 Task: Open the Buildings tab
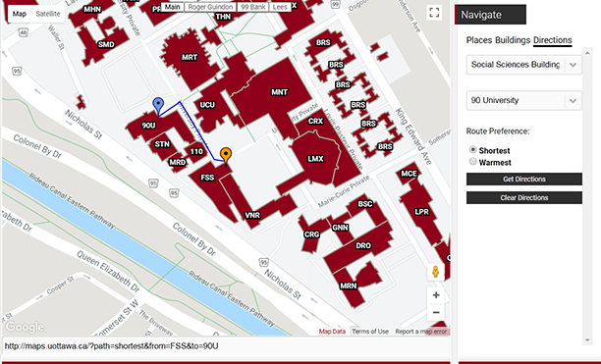click(513, 40)
